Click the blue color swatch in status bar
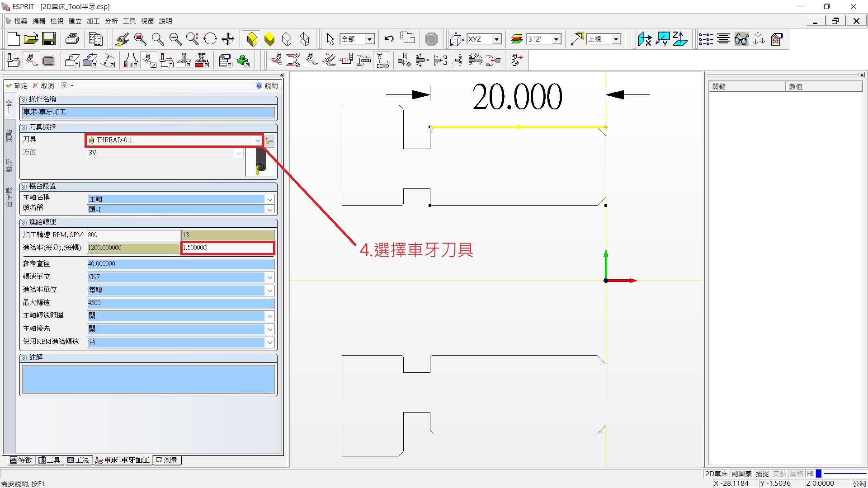 pyautogui.click(x=818, y=474)
